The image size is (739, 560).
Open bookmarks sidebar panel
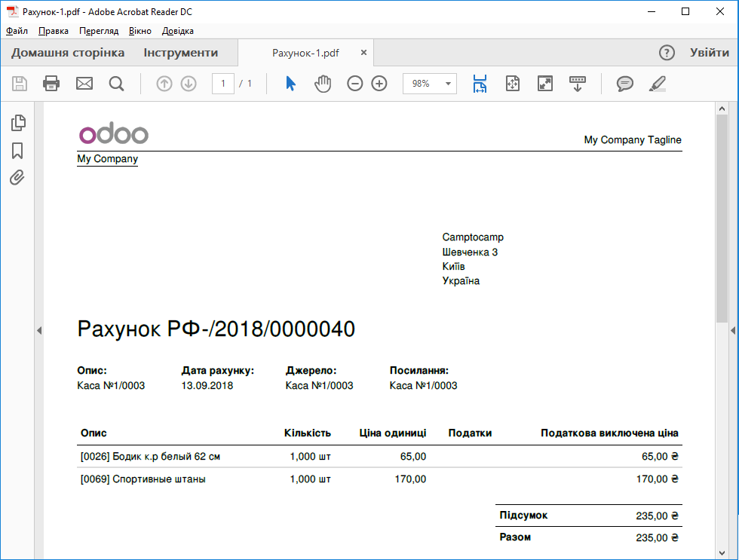pos(17,151)
